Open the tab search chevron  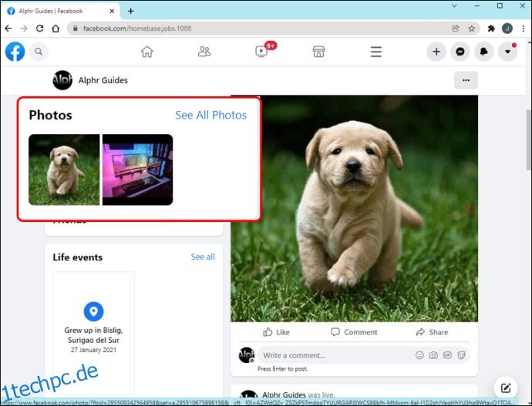[454, 5]
